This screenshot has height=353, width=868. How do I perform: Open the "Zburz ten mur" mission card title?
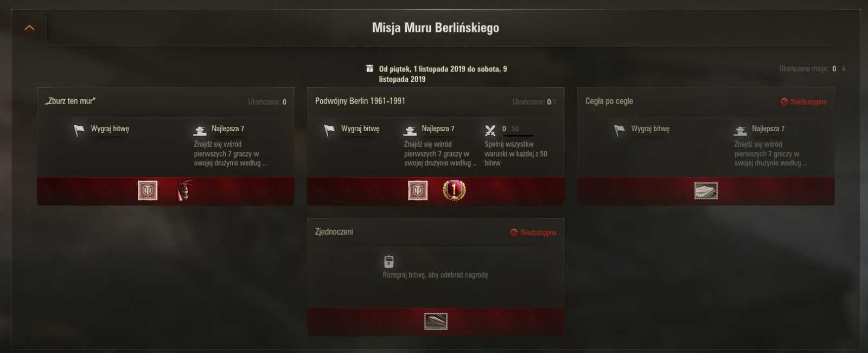71,101
